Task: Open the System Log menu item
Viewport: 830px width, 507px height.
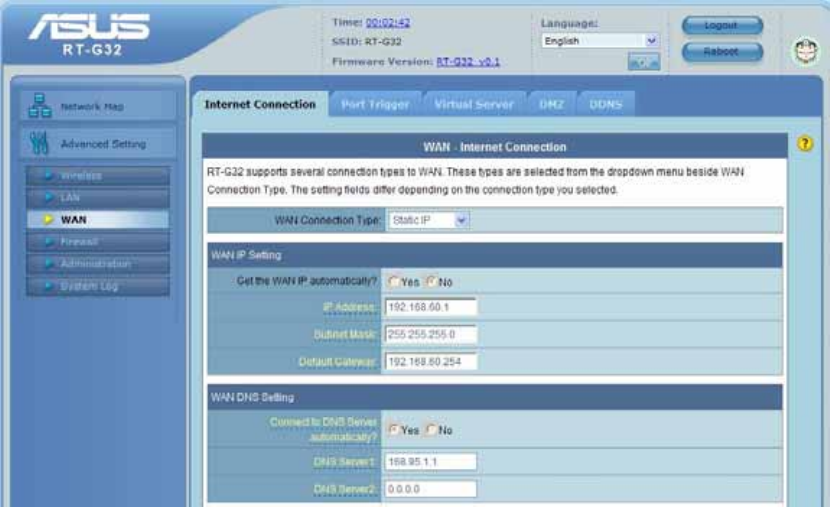Action: (98, 286)
